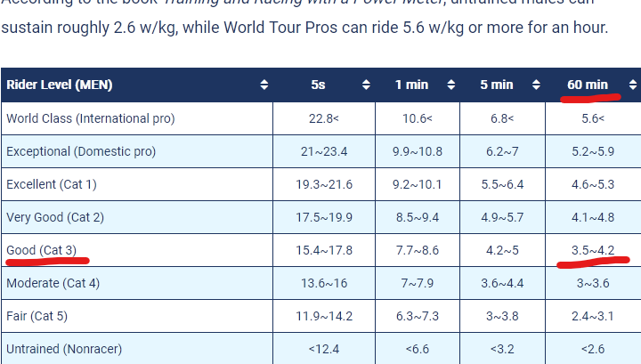Screen dimensions: 641x364
Task: Select the 60 min column header text
Action: tap(588, 85)
